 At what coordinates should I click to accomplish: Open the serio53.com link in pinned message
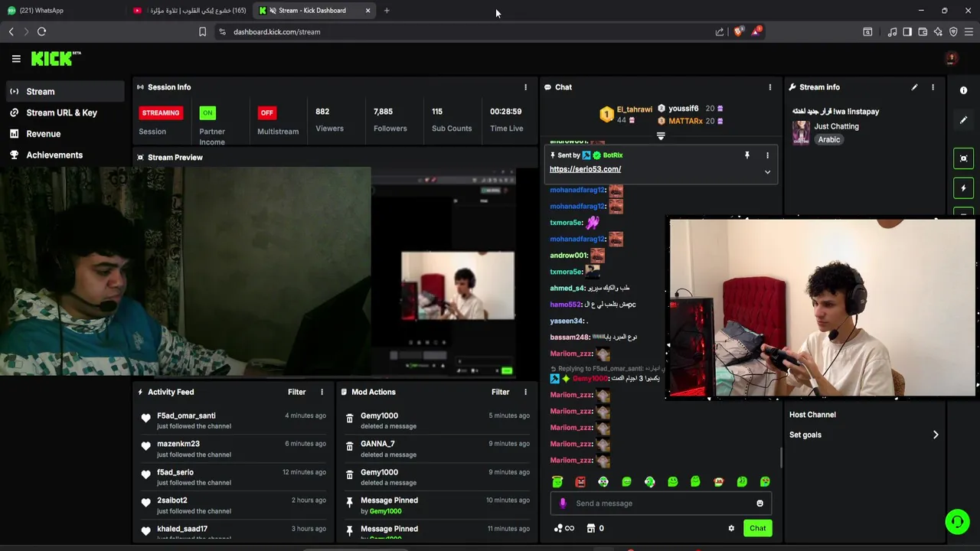[585, 169]
